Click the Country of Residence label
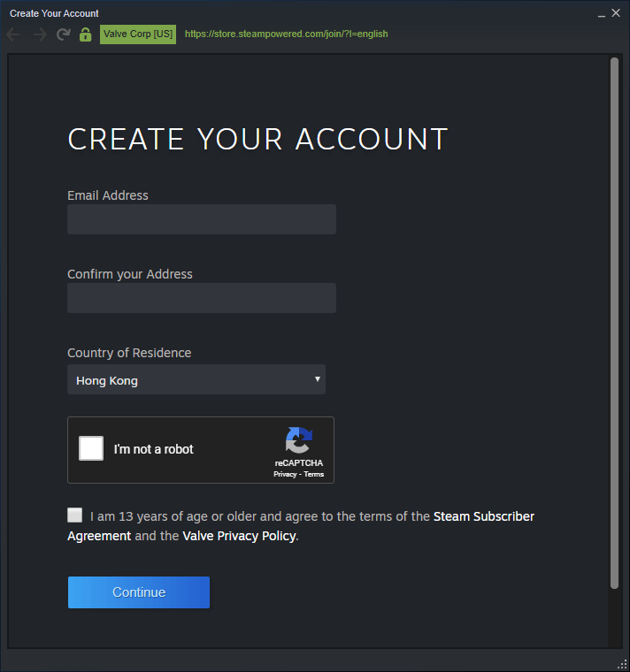 [x=129, y=353]
